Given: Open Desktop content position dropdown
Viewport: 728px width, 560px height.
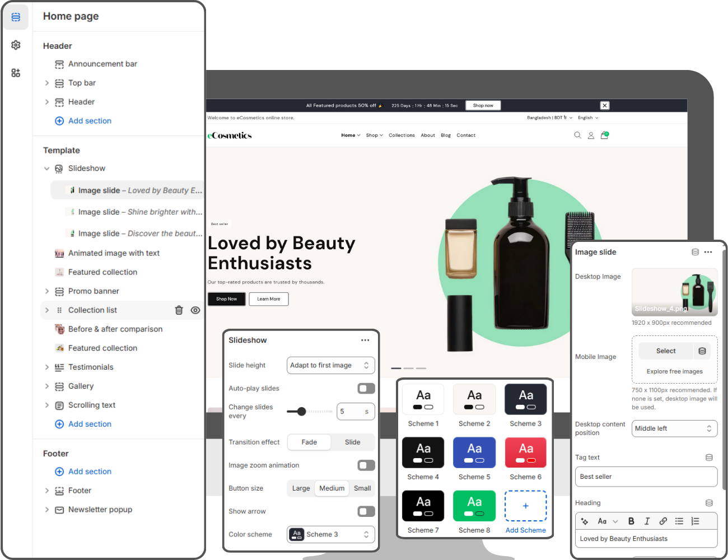Looking at the screenshot, I should click(674, 428).
